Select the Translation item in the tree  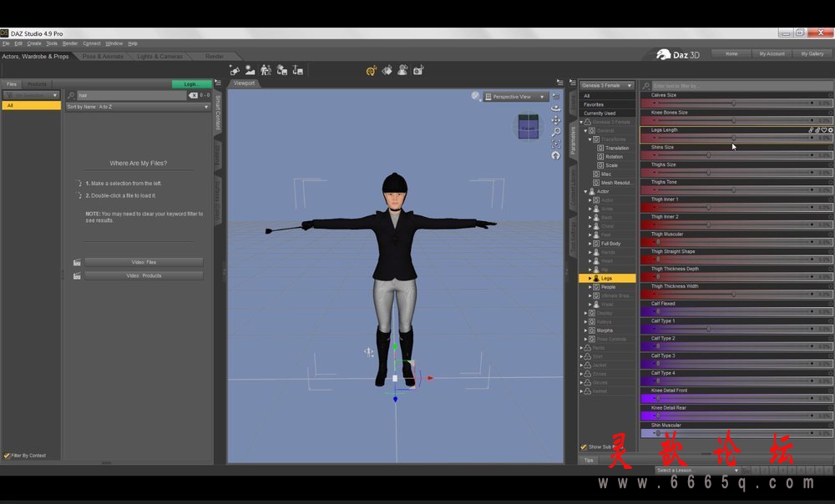click(617, 148)
